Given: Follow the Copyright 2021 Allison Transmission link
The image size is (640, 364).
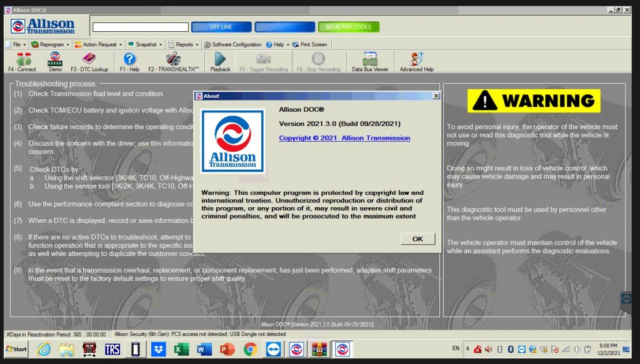Looking at the screenshot, I should coord(344,137).
